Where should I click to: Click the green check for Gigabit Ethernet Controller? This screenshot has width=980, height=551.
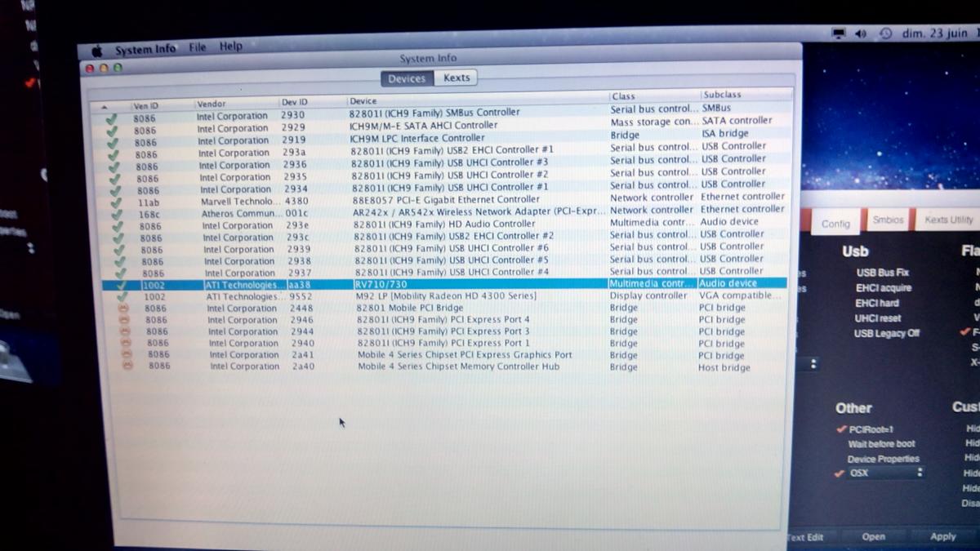point(117,202)
